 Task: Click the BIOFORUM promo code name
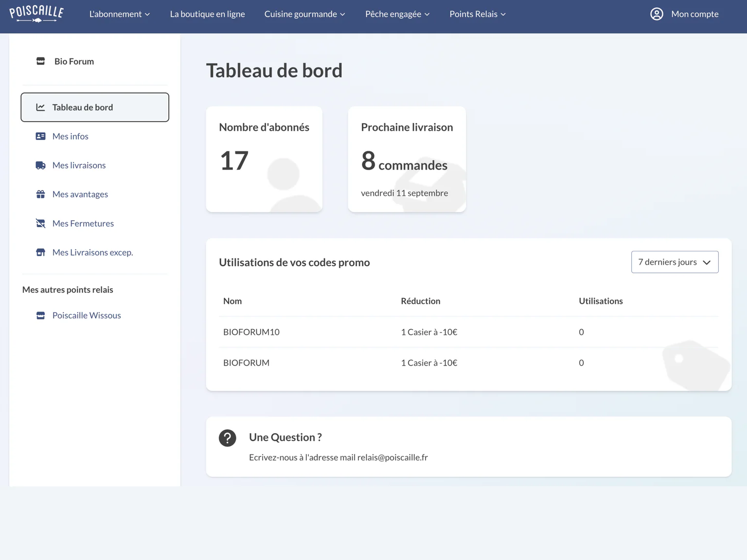246,363
